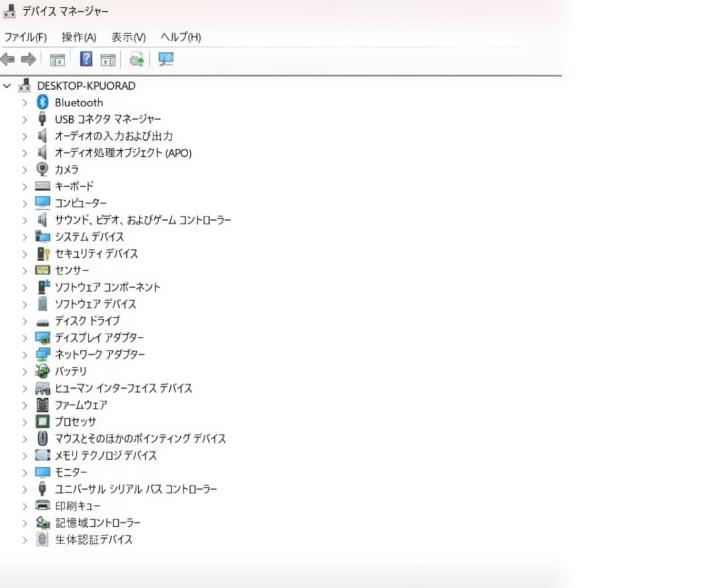Select the ディスク ドライブ tree item
This screenshot has width=718, height=588.
click(87, 321)
